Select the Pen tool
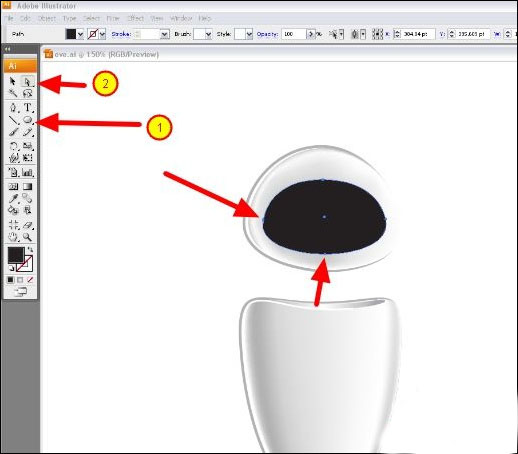The height and width of the screenshot is (454, 518). 13,108
